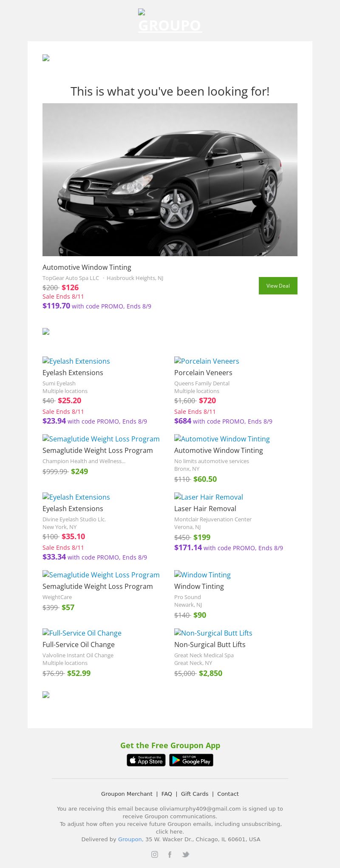Image resolution: width=340 pixels, height=868 pixels.
Task: Click the Twitter bird icon
Action: 186,854
